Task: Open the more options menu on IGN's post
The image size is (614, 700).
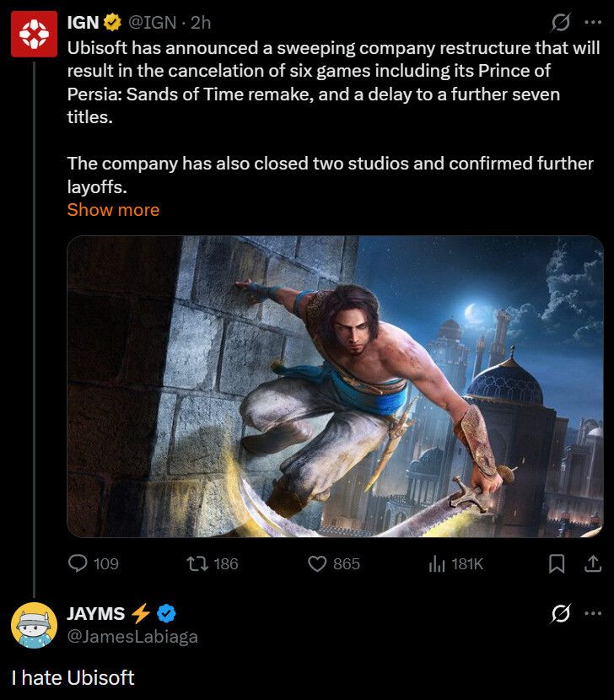Action: coord(592,23)
